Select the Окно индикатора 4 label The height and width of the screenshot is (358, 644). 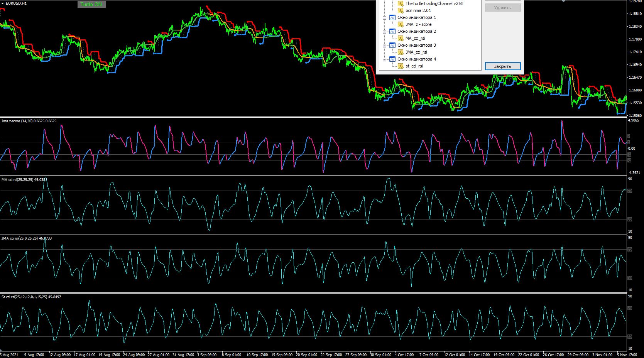pos(417,59)
